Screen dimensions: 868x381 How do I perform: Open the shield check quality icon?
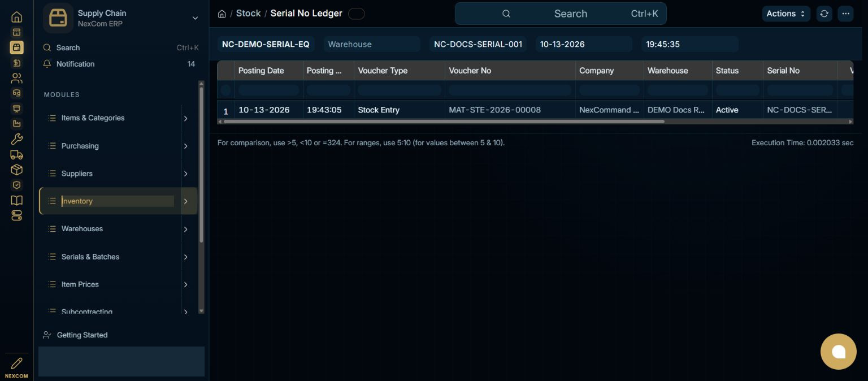(x=16, y=185)
